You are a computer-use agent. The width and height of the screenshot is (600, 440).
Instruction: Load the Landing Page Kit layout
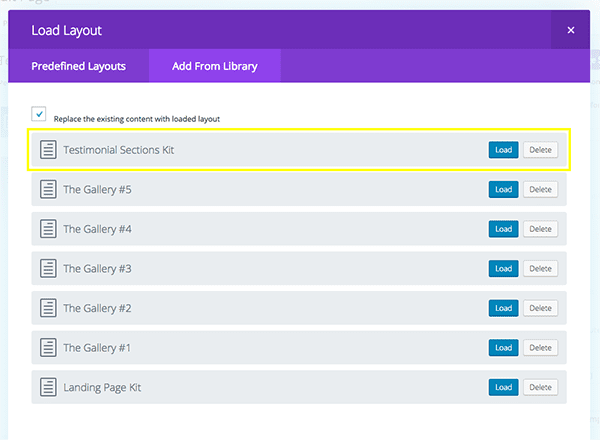[x=503, y=387]
